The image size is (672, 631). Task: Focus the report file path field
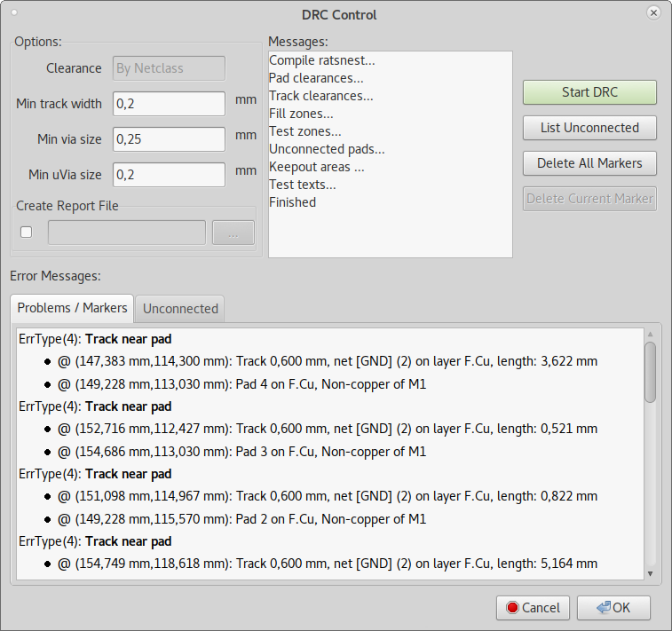coord(126,233)
